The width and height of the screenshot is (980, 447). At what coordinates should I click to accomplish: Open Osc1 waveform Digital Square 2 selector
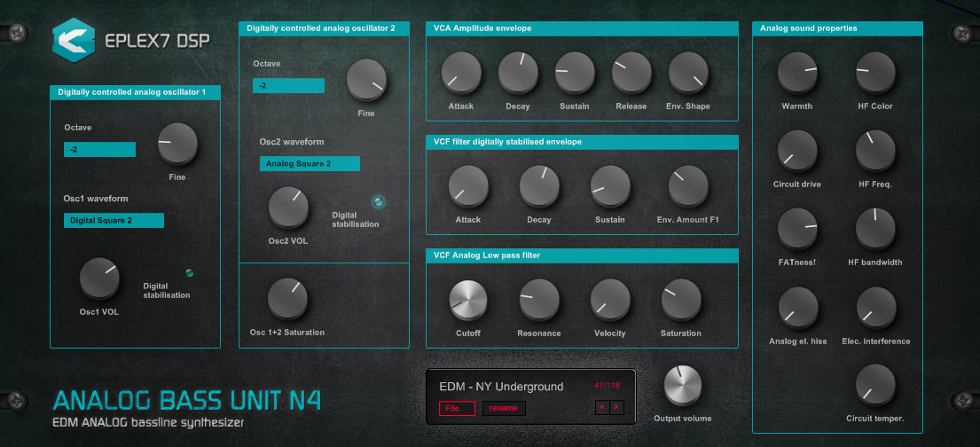point(114,220)
